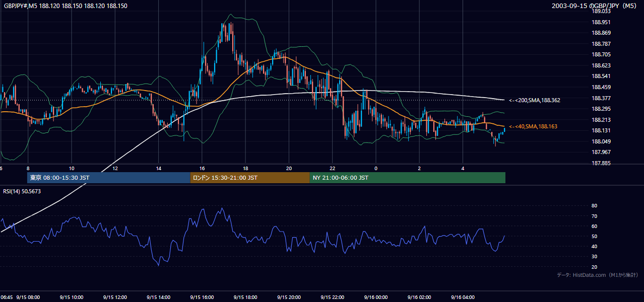Screen dimensions: 644x302
Task: Click price axis value 188.787
Action: pos(601,44)
